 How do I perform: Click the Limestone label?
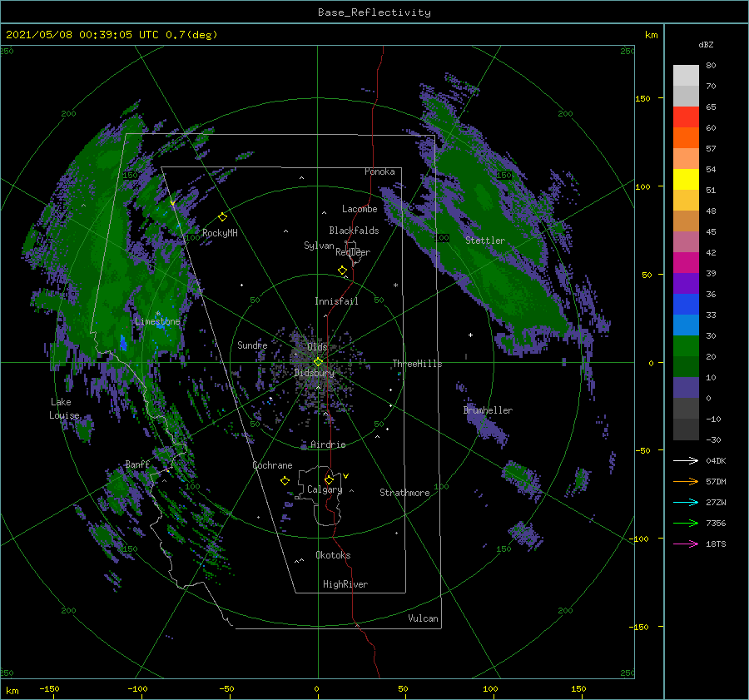click(157, 321)
